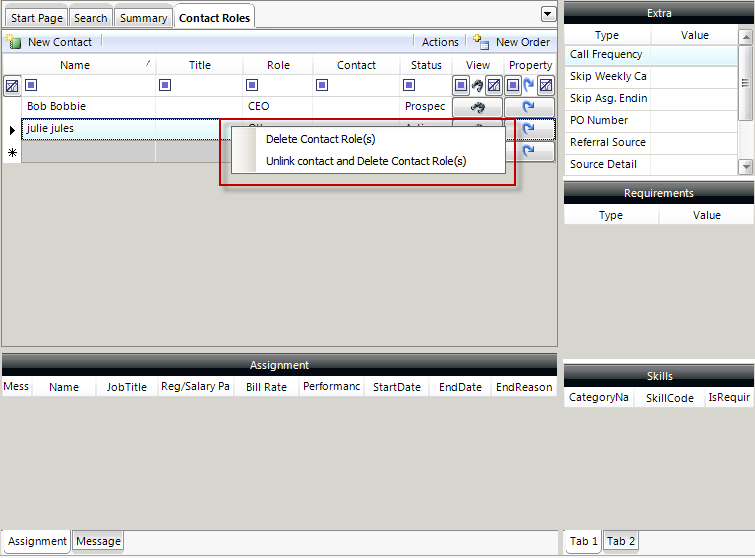Click Call Frequency value cell

click(694, 54)
